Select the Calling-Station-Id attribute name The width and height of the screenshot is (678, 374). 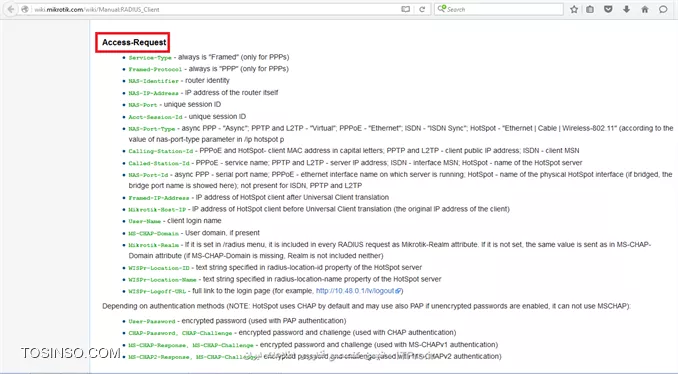(x=160, y=151)
